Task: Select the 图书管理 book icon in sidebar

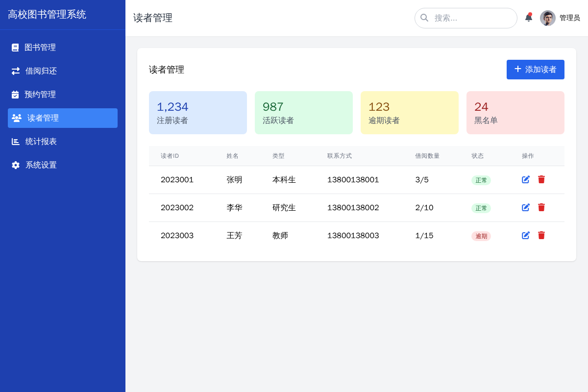Action: point(15,47)
